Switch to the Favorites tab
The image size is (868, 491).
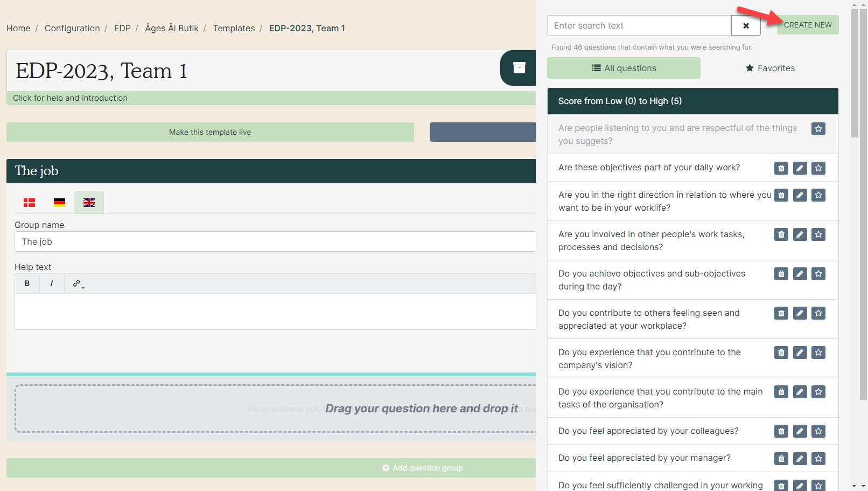coord(770,68)
